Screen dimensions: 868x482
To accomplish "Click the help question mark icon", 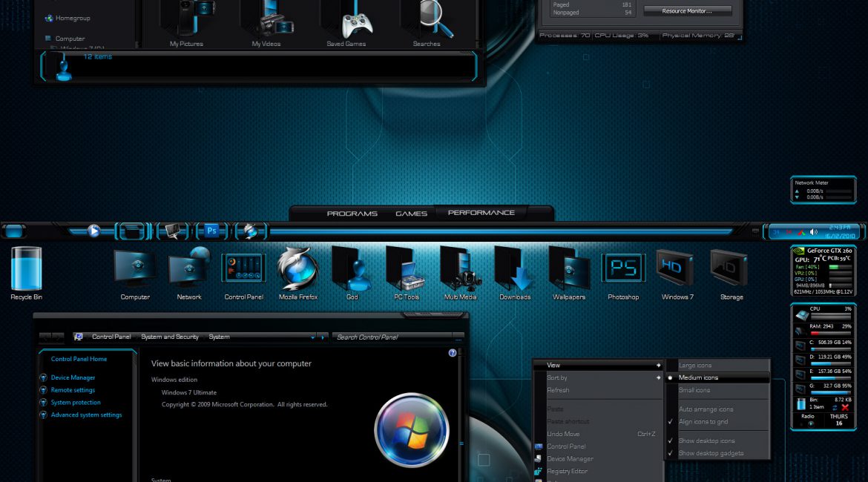I will tap(453, 353).
